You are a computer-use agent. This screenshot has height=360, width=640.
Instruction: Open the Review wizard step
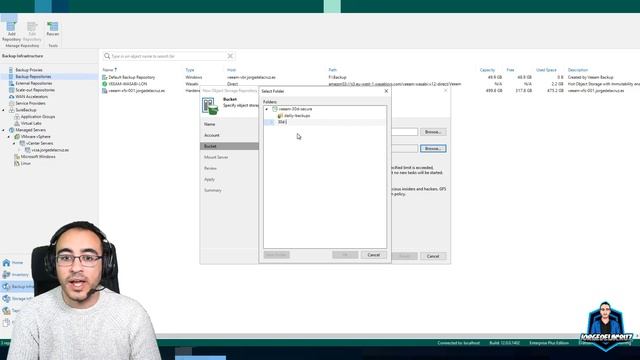click(x=210, y=168)
